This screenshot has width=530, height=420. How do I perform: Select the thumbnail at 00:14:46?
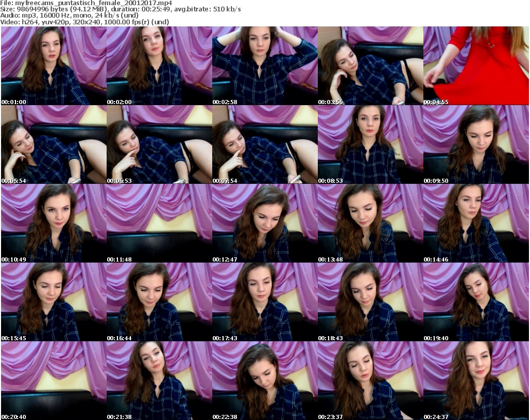click(x=476, y=223)
